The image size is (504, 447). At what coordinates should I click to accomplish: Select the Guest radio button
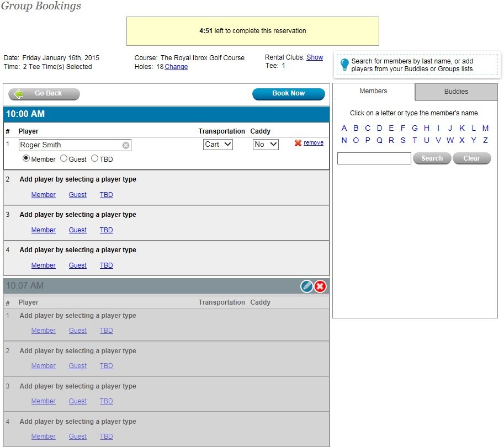tap(63, 159)
